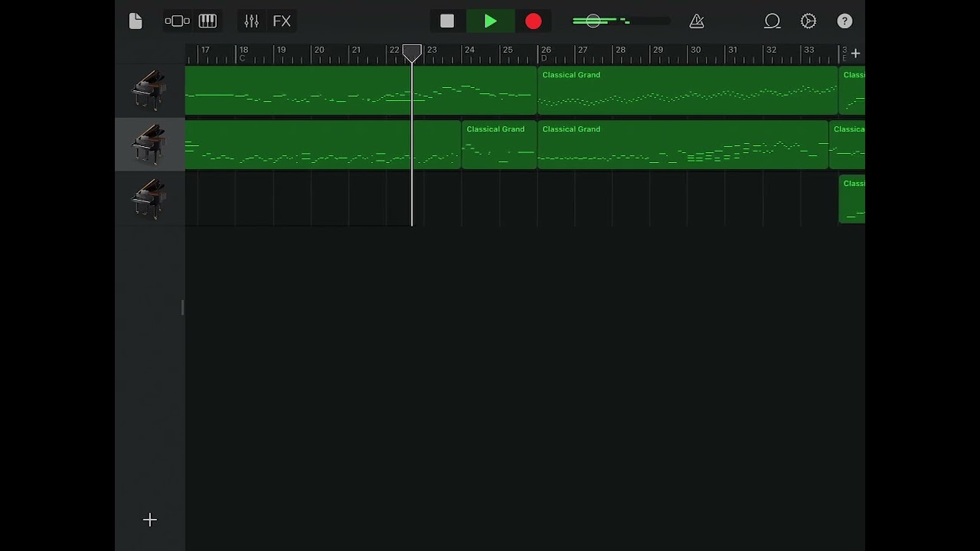Stop playback with the square button
The height and width of the screenshot is (551, 980).
[x=447, y=21]
